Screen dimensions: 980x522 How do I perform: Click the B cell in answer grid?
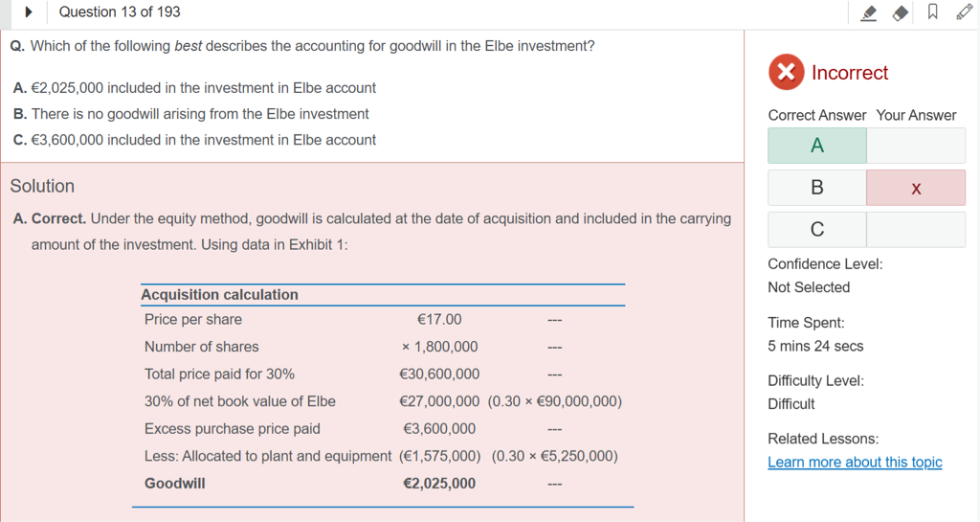coord(817,188)
